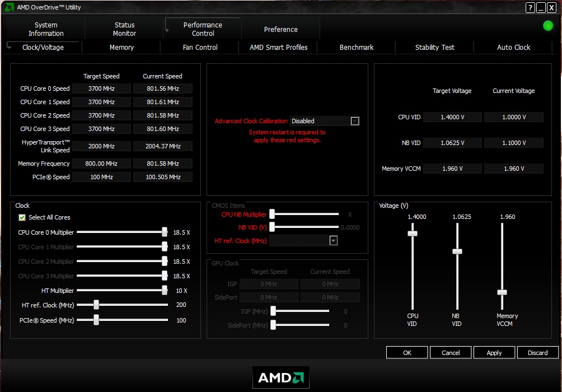Click the OK button
Viewport: 562px width, 392px height.
(407, 353)
